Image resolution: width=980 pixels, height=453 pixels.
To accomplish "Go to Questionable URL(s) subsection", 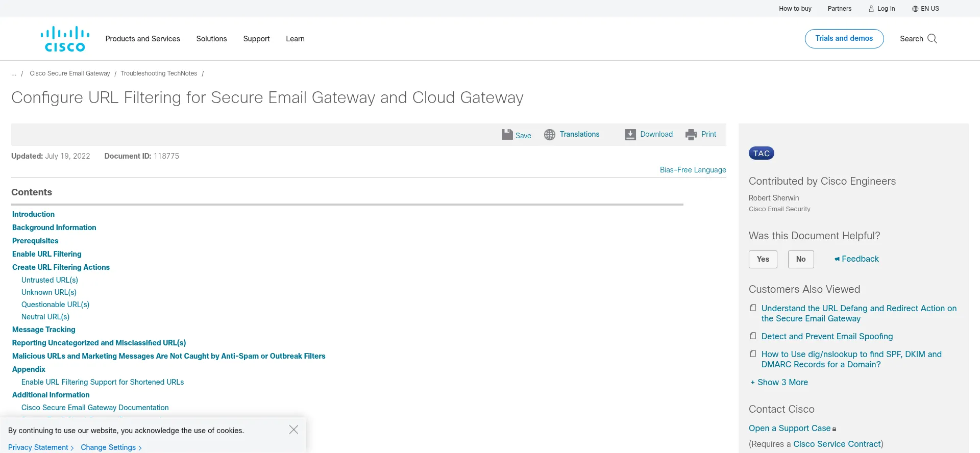I will pyautogui.click(x=55, y=305).
